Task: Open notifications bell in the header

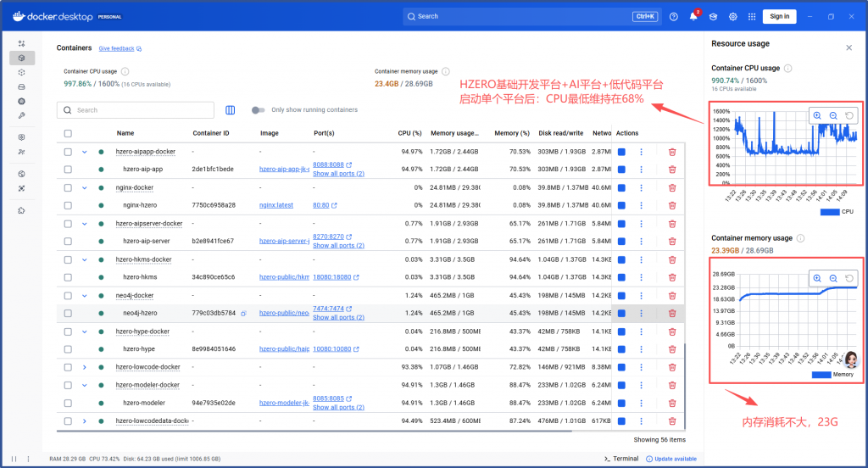Action: coord(693,16)
